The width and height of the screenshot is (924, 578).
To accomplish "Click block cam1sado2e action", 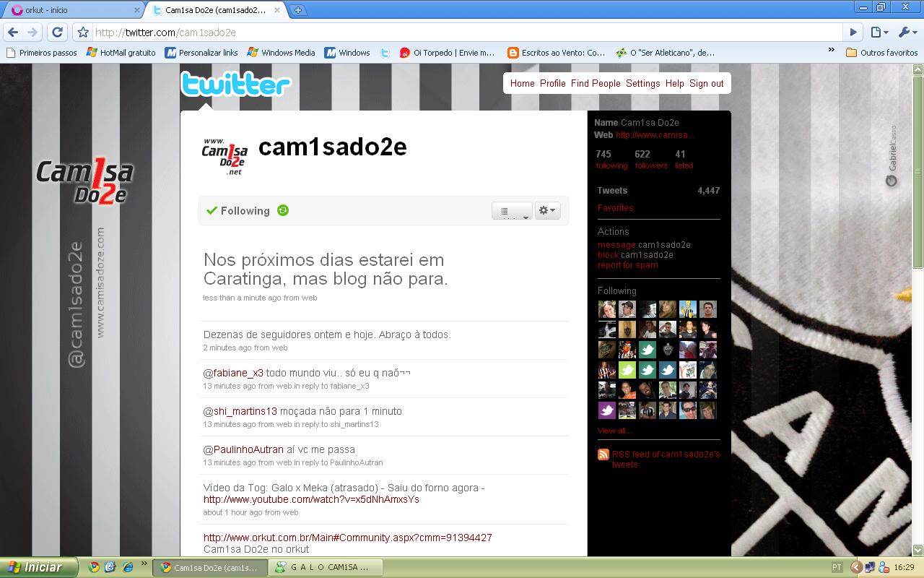I will click(x=635, y=254).
